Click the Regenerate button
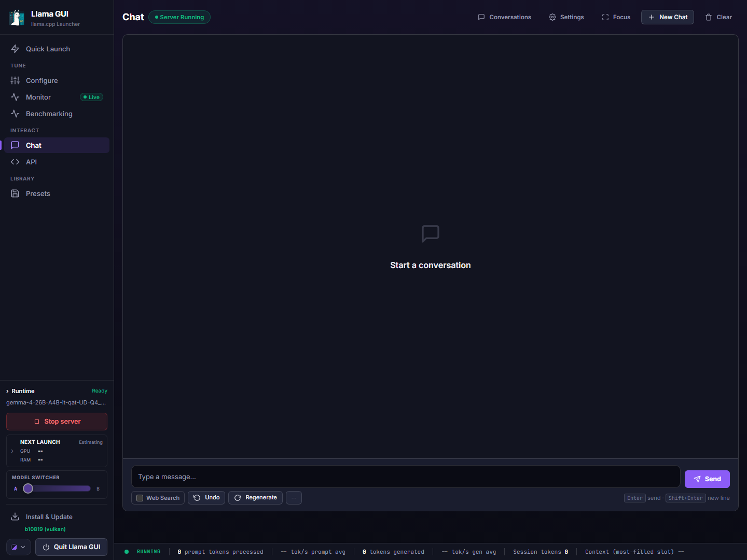The width and height of the screenshot is (747, 560). [x=255, y=498]
